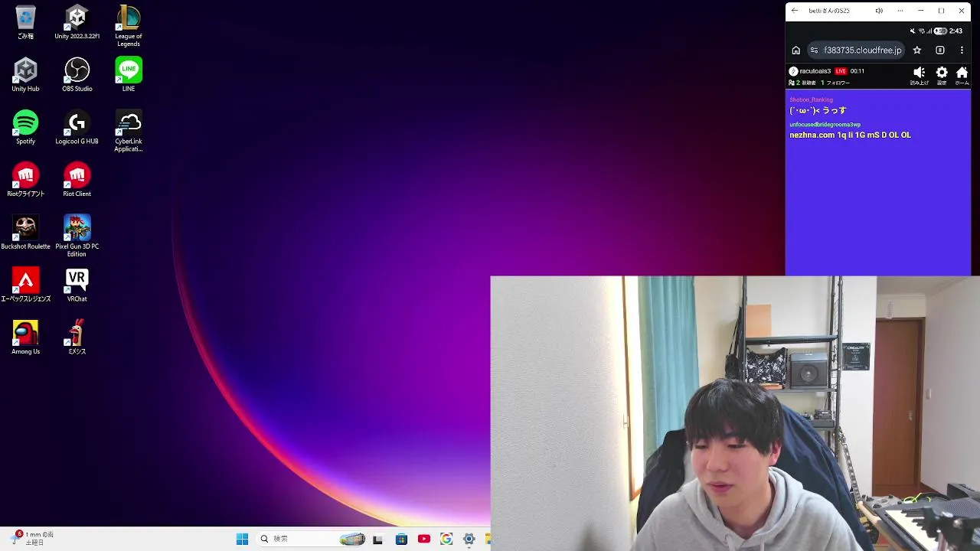Open the Recycle Bin desktop icon

25,22
